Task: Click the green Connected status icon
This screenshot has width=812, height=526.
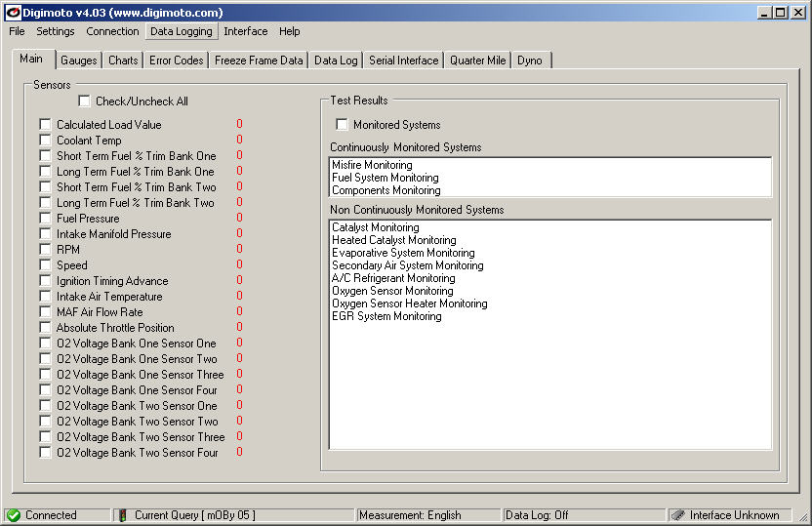Action: [x=13, y=515]
